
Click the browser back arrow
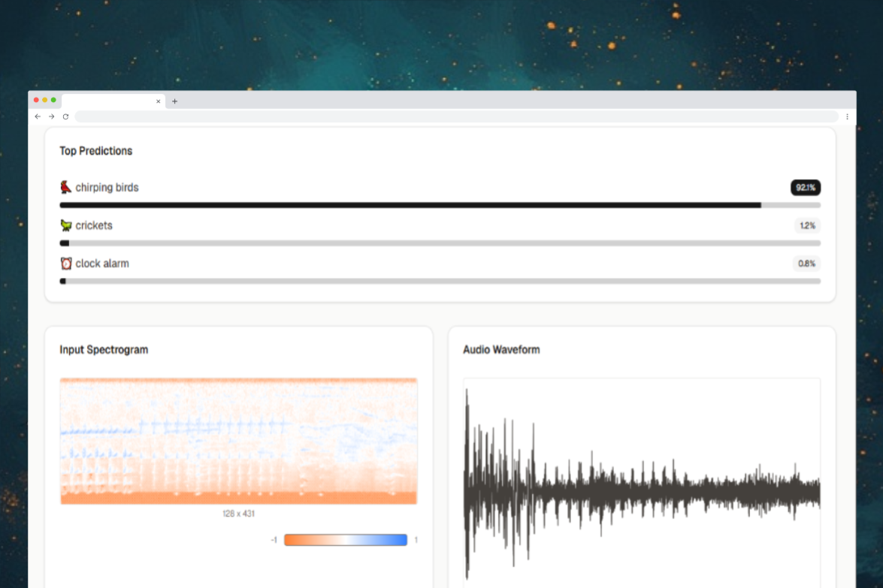[x=38, y=116]
